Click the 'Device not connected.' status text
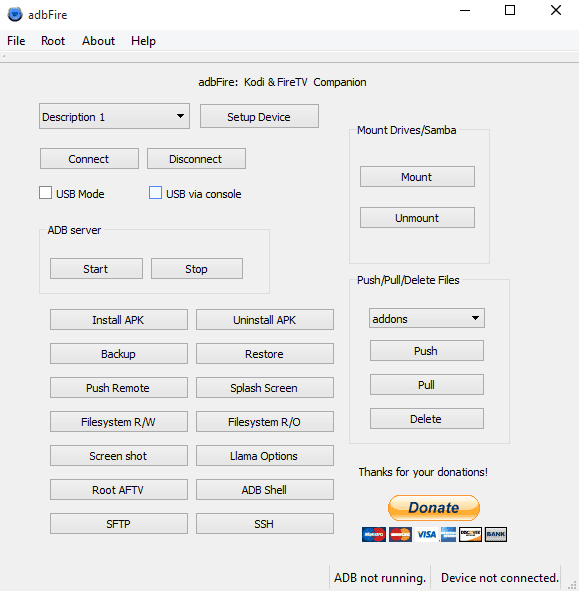 point(500,577)
